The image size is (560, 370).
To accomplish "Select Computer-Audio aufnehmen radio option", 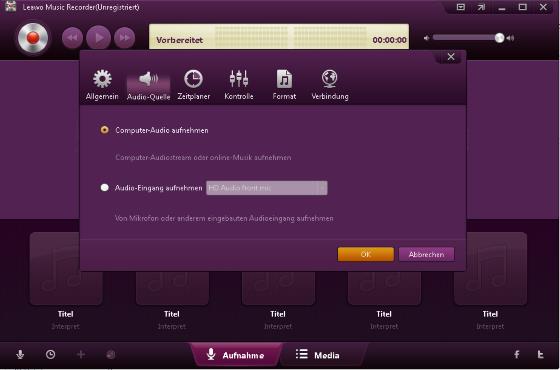I will pos(104,130).
